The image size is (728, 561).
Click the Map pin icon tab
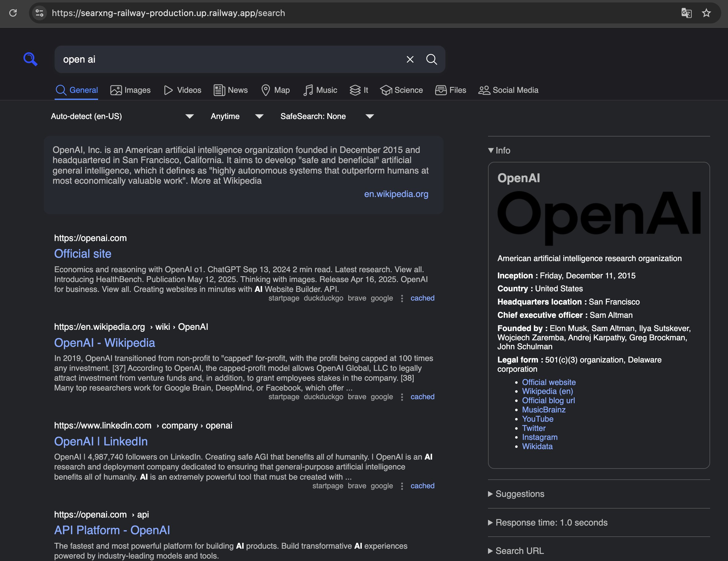266,90
